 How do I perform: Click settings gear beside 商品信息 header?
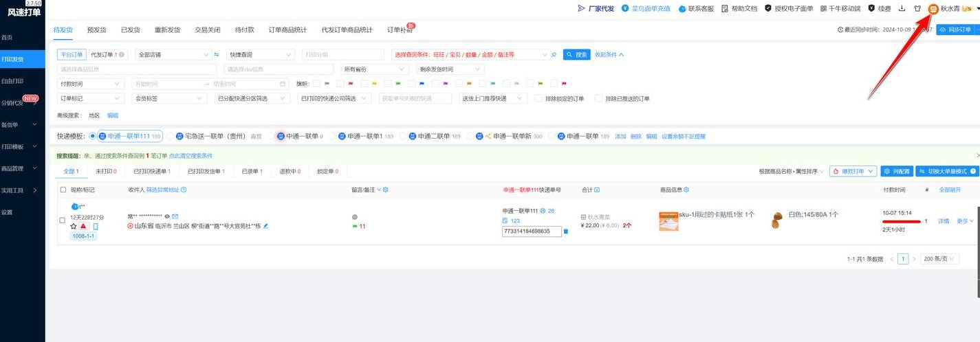coord(686,190)
